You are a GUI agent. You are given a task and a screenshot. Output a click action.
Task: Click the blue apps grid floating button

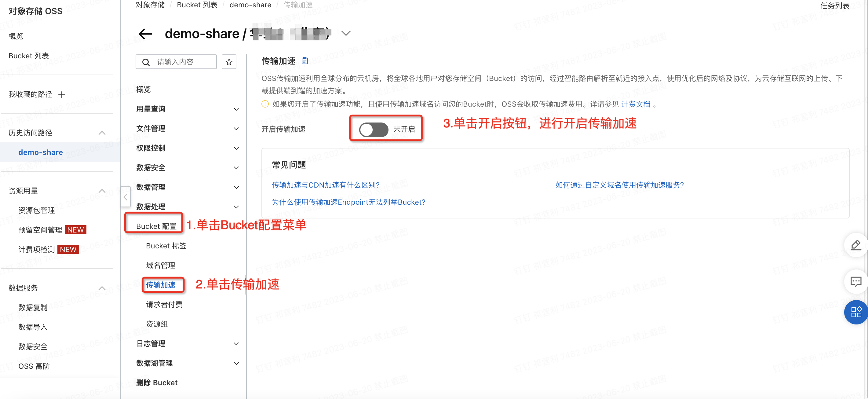click(x=855, y=312)
